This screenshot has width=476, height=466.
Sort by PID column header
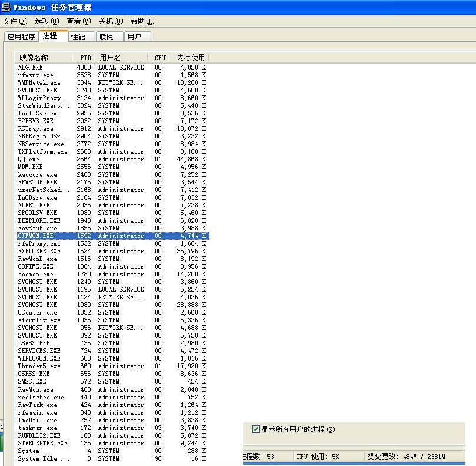point(83,57)
